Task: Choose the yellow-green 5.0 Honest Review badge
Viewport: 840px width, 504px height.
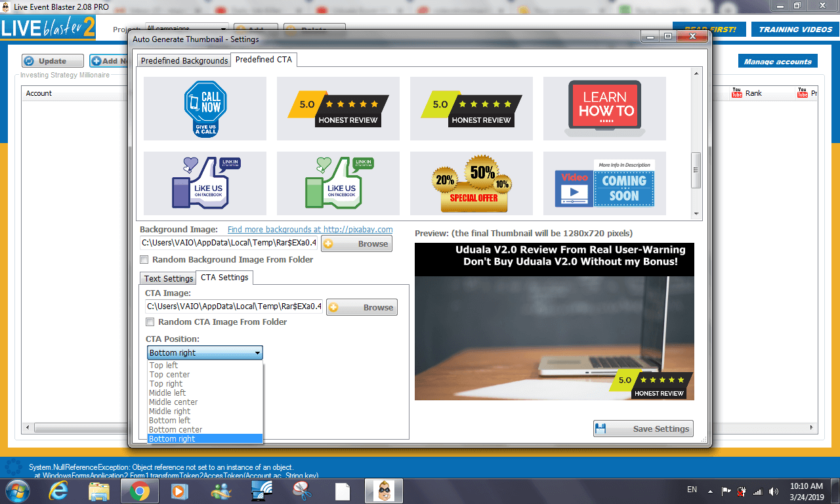Action: [471, 108]
